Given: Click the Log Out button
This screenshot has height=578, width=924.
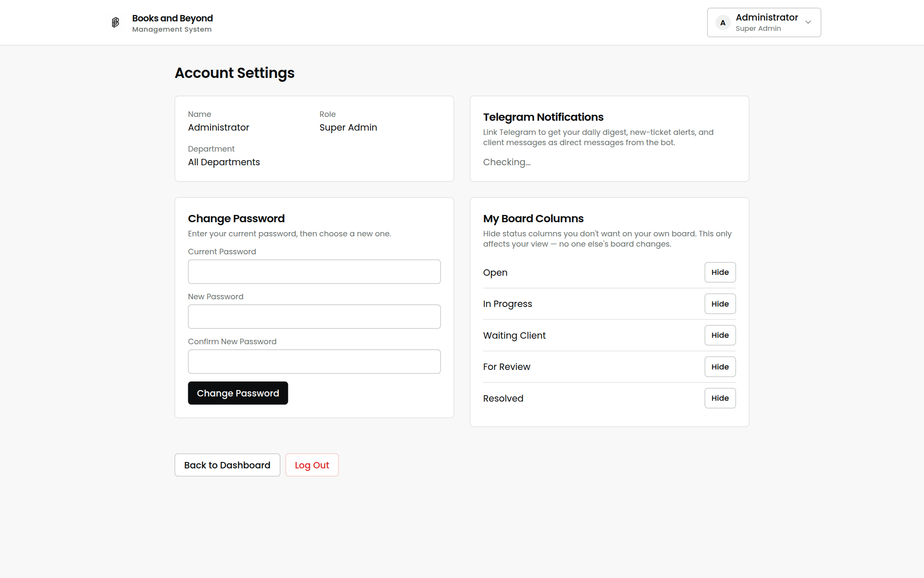Looking at the screenshot, I should 312,465.
